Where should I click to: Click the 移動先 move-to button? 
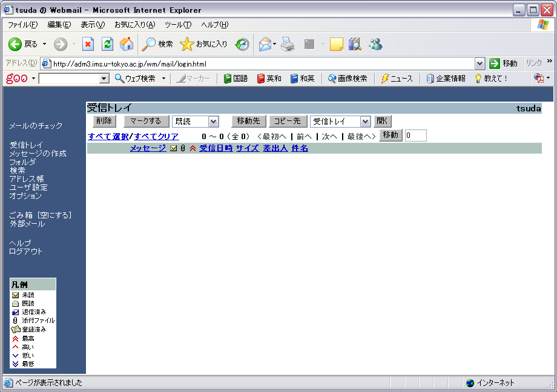coord(249,121)
